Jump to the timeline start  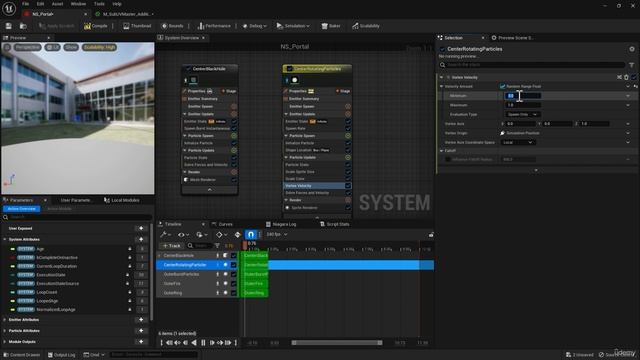tap(162, 342)
